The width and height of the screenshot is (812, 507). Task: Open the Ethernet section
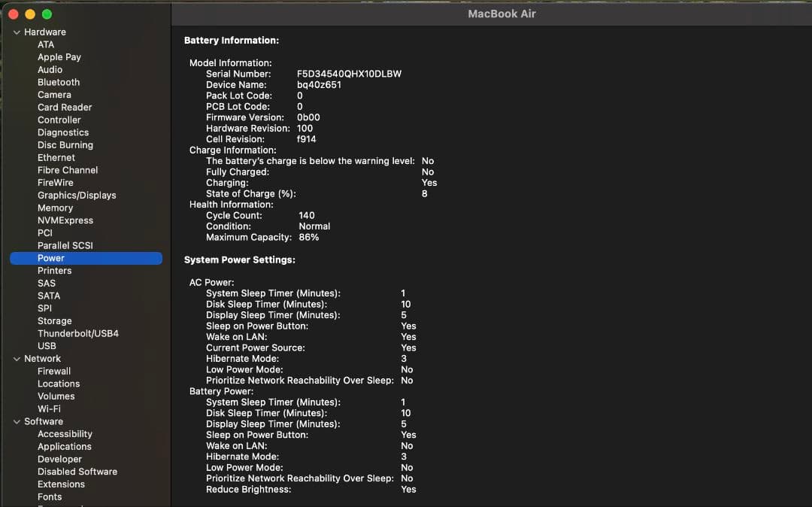[x=56, y=157]
